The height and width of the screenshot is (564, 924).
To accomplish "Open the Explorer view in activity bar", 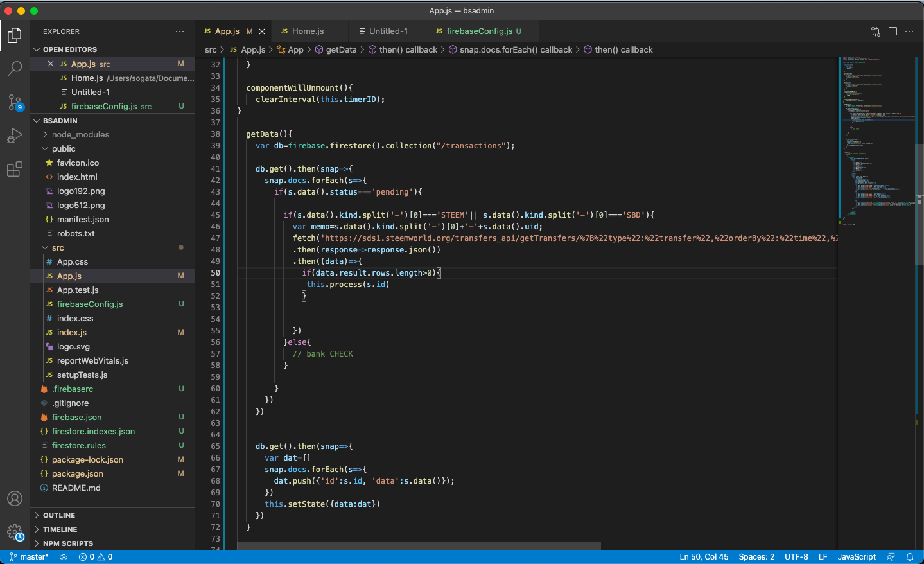I will (x=15, y=35).
